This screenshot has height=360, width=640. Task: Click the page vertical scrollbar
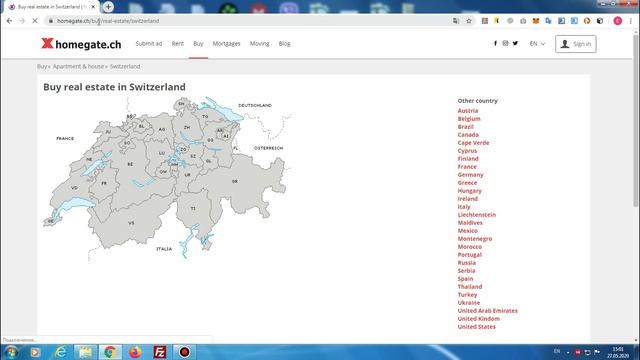(x=636, y=122)
